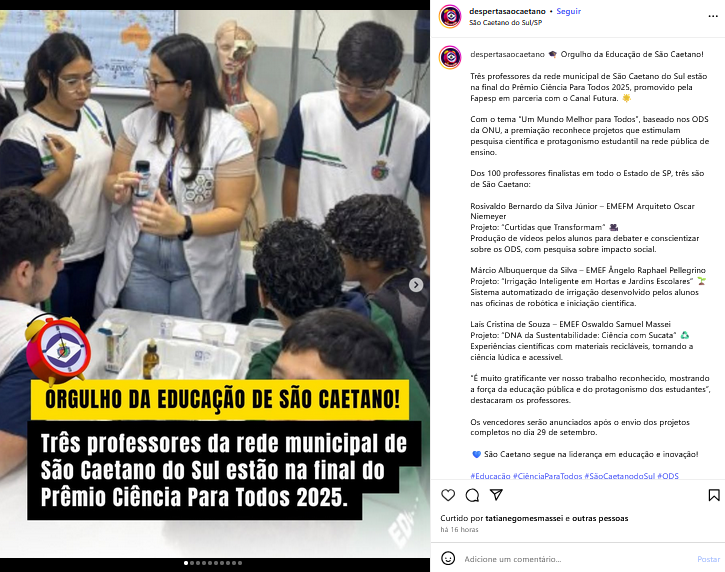Open the emoji picker smiley icon
The height and width of the screenshot is (572, 725).
pyautogui.click(x=448, y=558)
